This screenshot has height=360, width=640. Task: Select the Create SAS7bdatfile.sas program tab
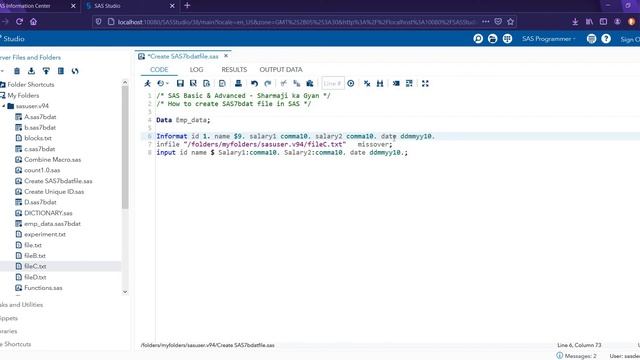coord(183,56)
